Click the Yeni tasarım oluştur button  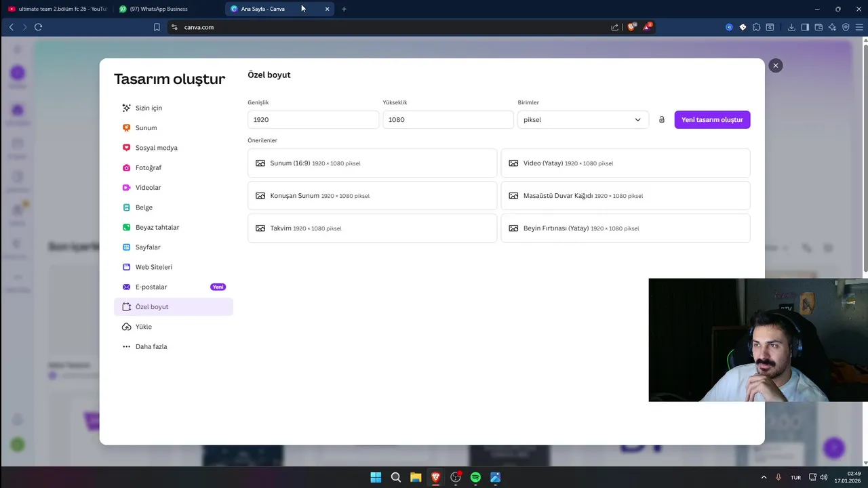coord(712,120)
